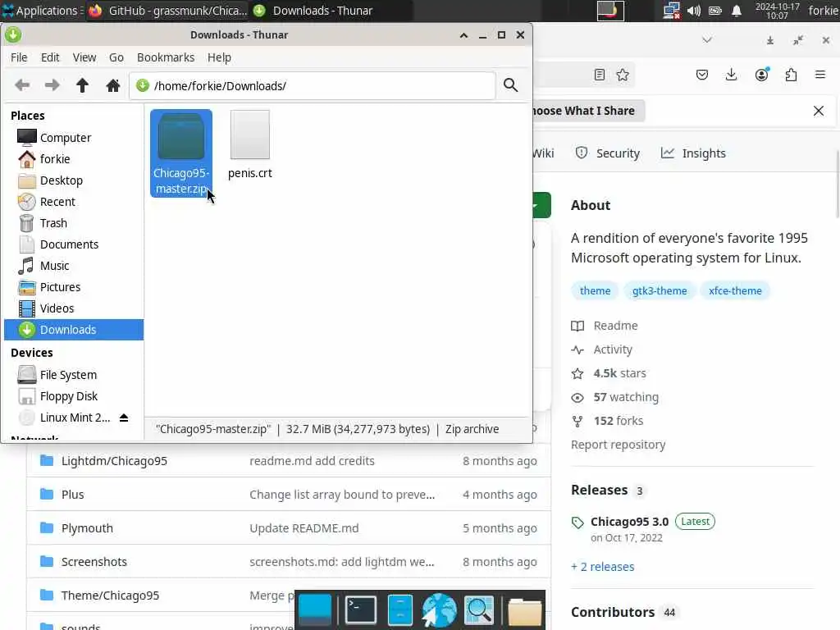
Task: Open repository Activity link
Action: tap(602, 349)
